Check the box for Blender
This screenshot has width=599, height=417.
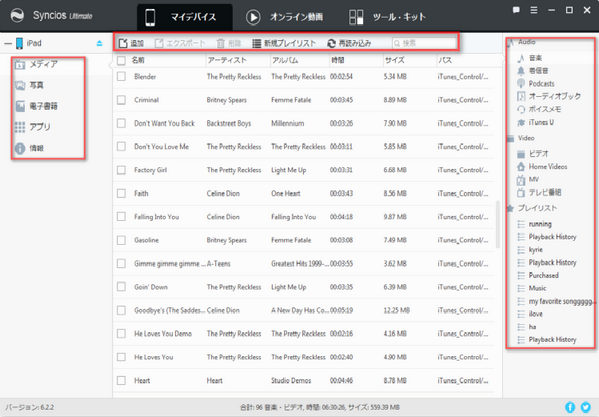121,76
